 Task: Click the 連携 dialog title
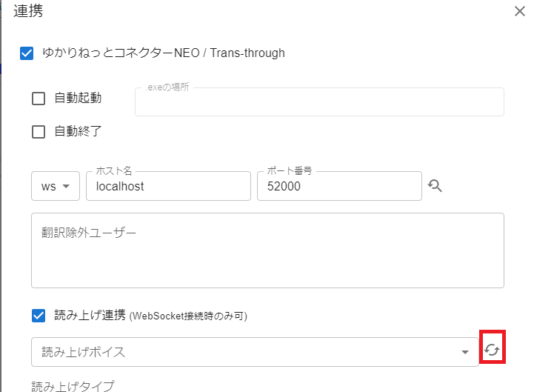pos(28,11)
